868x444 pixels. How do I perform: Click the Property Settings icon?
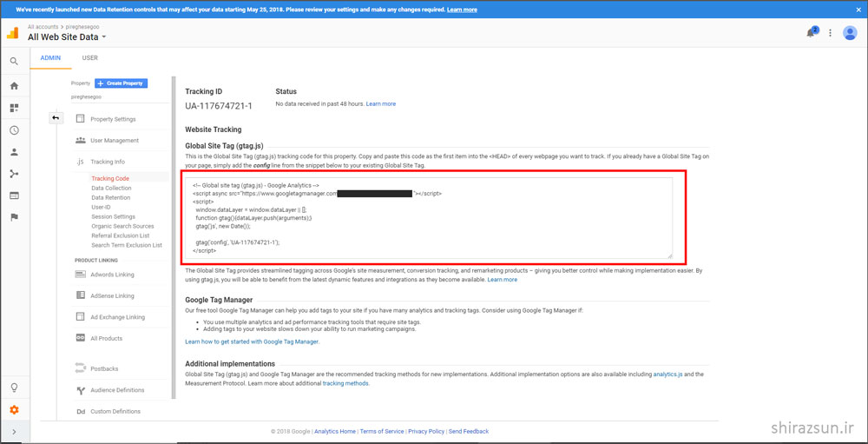tap(80, 119)
